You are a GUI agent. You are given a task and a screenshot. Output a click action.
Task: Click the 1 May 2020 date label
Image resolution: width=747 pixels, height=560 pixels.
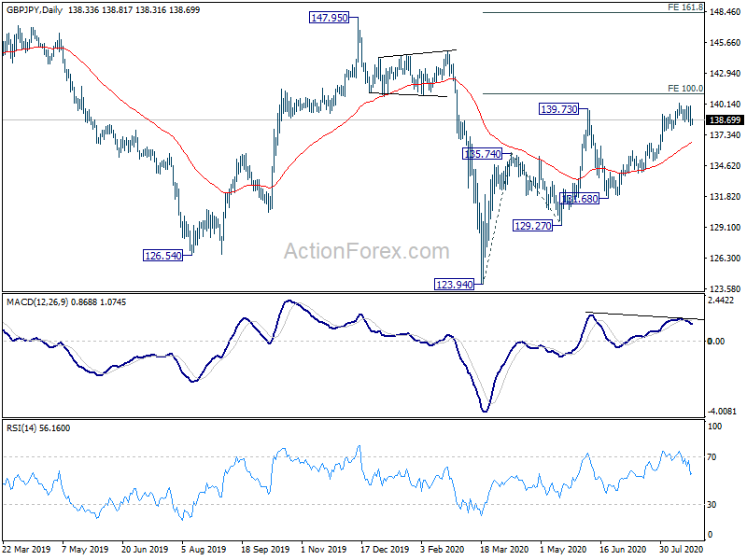click(x=564, y=550)
